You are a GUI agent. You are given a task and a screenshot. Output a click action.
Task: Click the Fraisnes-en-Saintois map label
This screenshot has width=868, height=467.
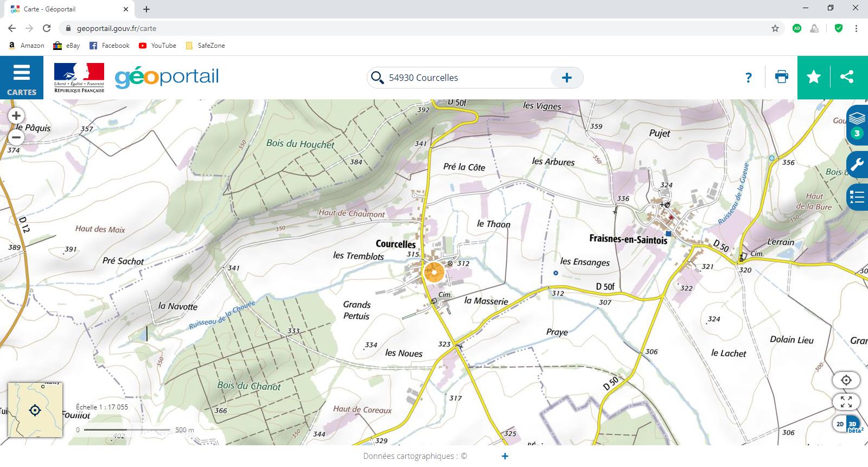coord(628,239)
